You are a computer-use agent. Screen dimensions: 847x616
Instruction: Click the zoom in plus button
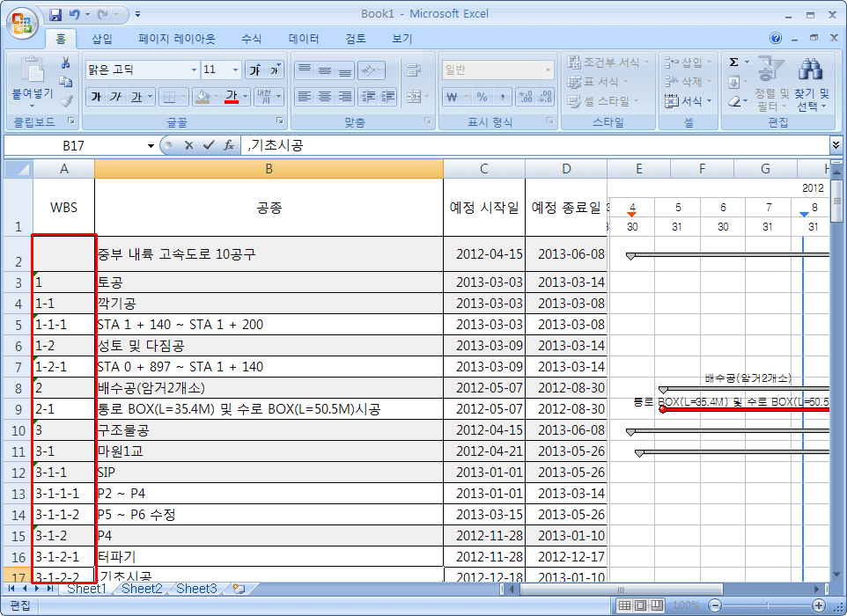point(818,605)
